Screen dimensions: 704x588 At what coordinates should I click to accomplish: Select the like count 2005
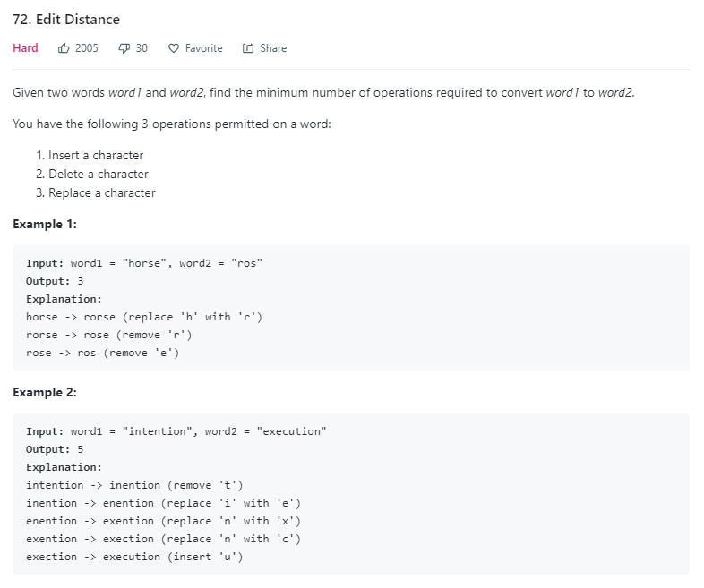click(87, 48)
